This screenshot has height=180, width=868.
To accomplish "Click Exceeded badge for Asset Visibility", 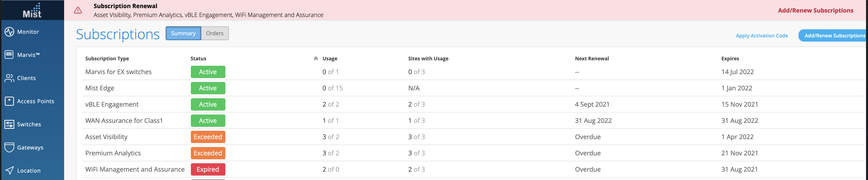I will pyautogui.click(x=208, y=137).
